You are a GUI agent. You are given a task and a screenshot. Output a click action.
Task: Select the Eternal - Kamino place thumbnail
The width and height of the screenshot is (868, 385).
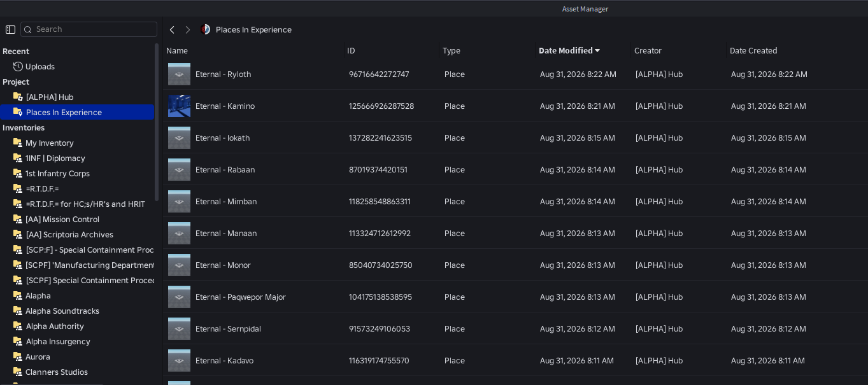pos(179,106)
